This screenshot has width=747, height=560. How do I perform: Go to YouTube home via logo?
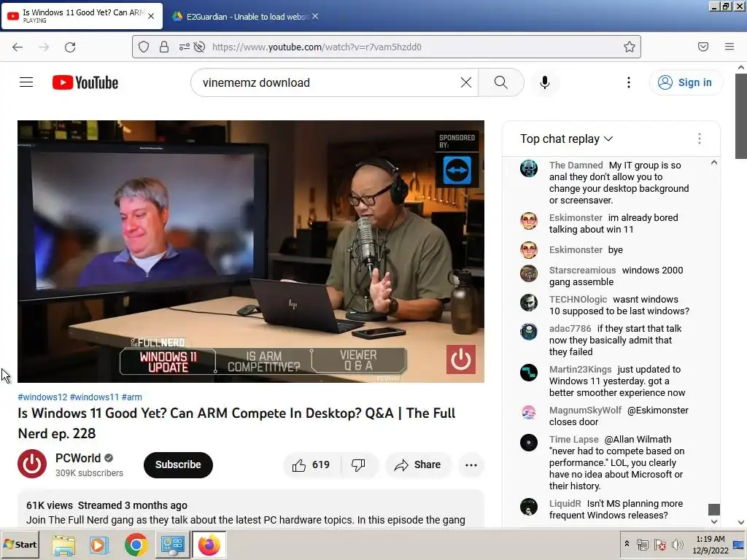pyautogui.click(x=85, y=82)
